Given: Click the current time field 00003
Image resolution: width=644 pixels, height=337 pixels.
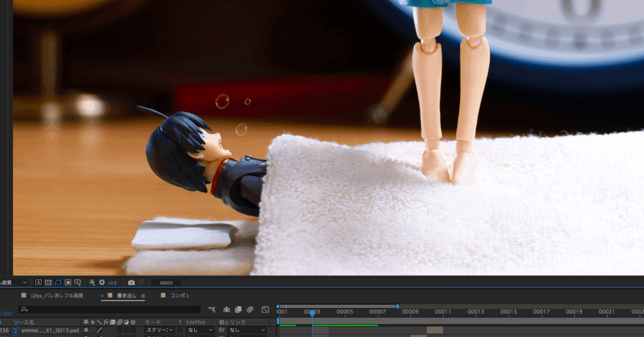Looking at the screenshot, I should [166, 283].
